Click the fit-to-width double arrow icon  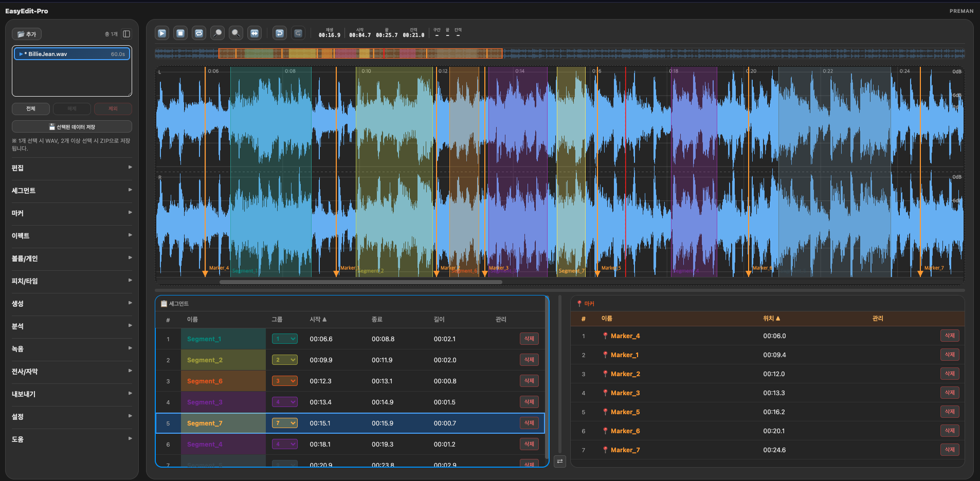[255, 33]
